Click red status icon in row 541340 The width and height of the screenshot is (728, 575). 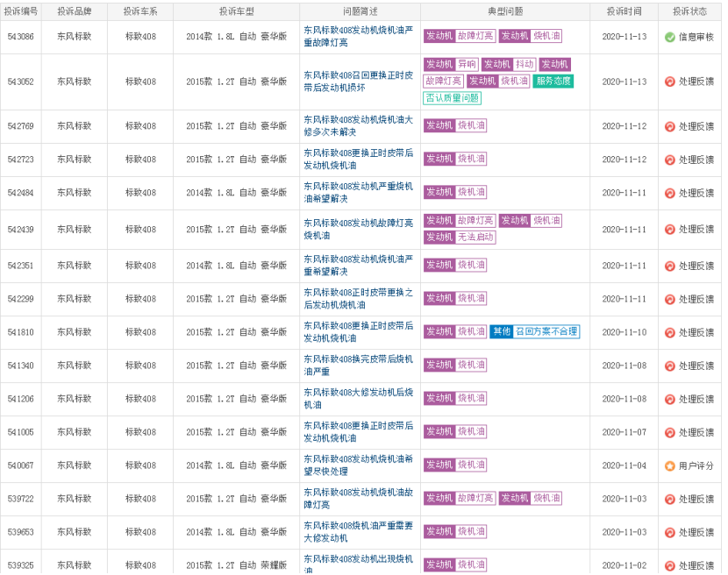tap(669, 366)
